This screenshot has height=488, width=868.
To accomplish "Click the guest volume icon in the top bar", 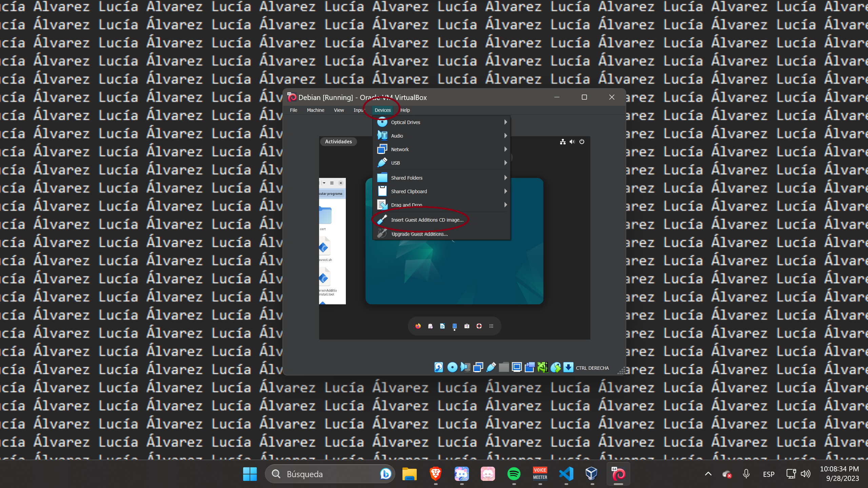I will [x=572, y=142].
